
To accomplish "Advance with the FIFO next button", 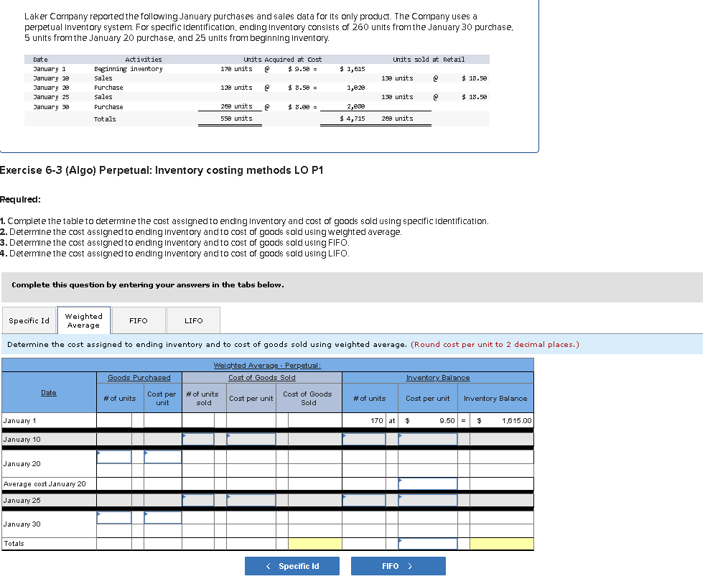I will point(398,566).
